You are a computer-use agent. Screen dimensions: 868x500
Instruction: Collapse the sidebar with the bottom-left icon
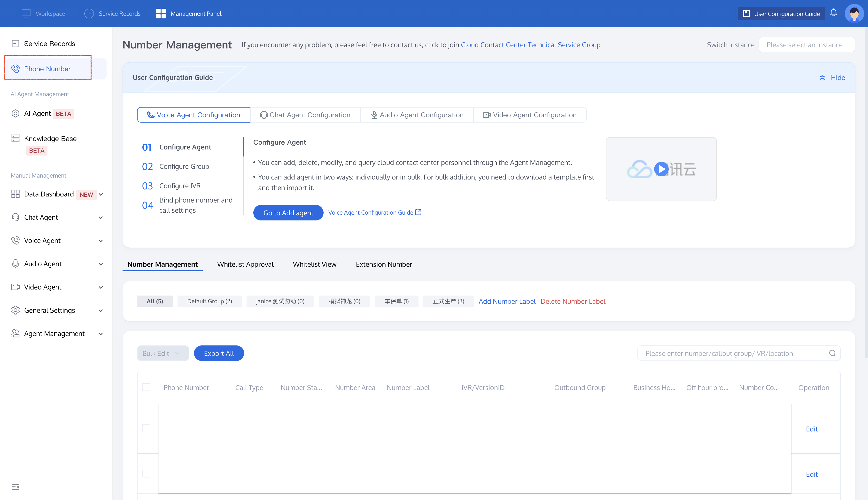click(x=15, y=487)
